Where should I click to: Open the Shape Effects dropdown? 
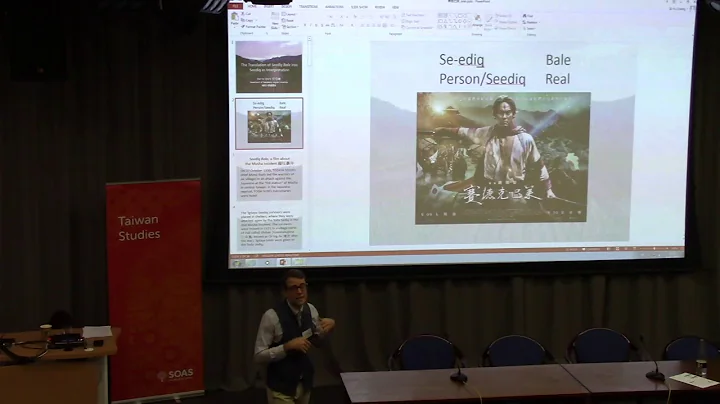506,28
